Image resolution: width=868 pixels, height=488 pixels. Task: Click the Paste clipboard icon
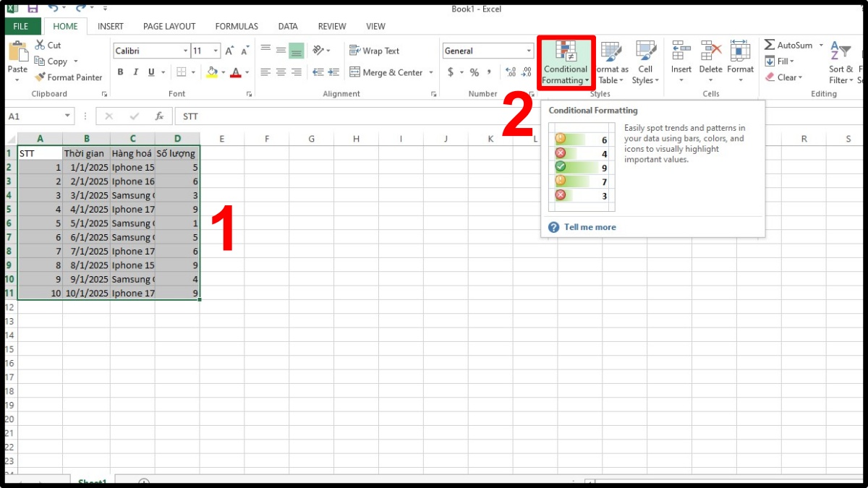(17, 52)
